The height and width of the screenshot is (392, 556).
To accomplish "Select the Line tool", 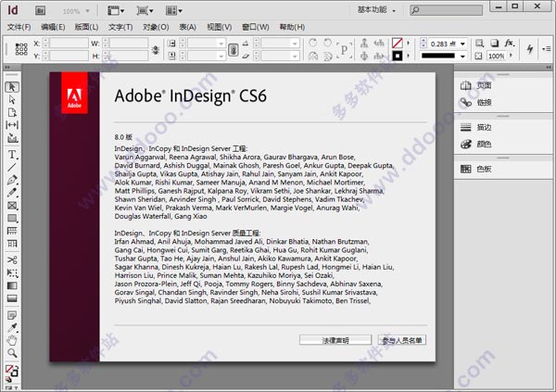I will 12,167.
